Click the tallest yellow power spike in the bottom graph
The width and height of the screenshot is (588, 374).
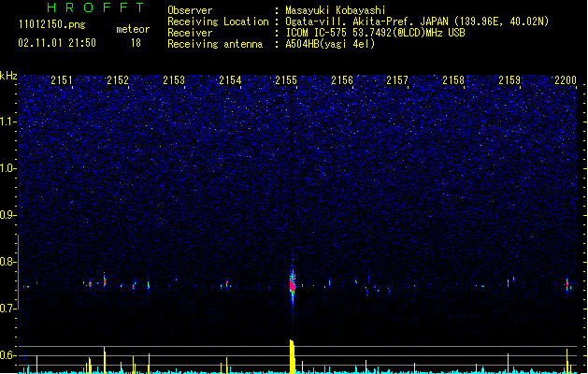tap(292, 356)
